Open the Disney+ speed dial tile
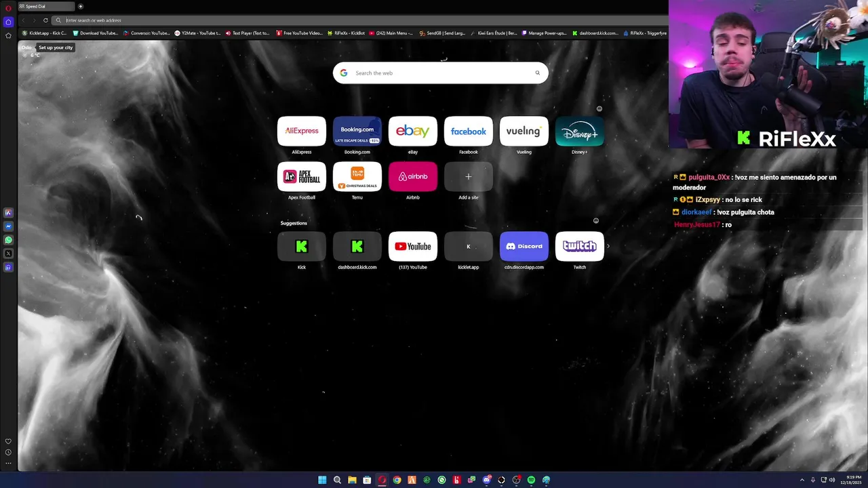The width and height of the screenshot is (868, 488). tap(580, 131)
